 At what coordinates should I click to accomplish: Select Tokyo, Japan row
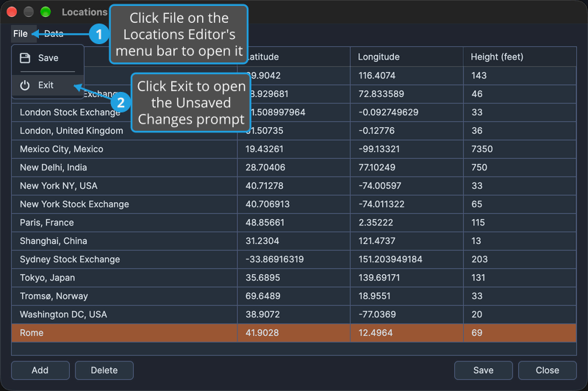tap(293, 278)
